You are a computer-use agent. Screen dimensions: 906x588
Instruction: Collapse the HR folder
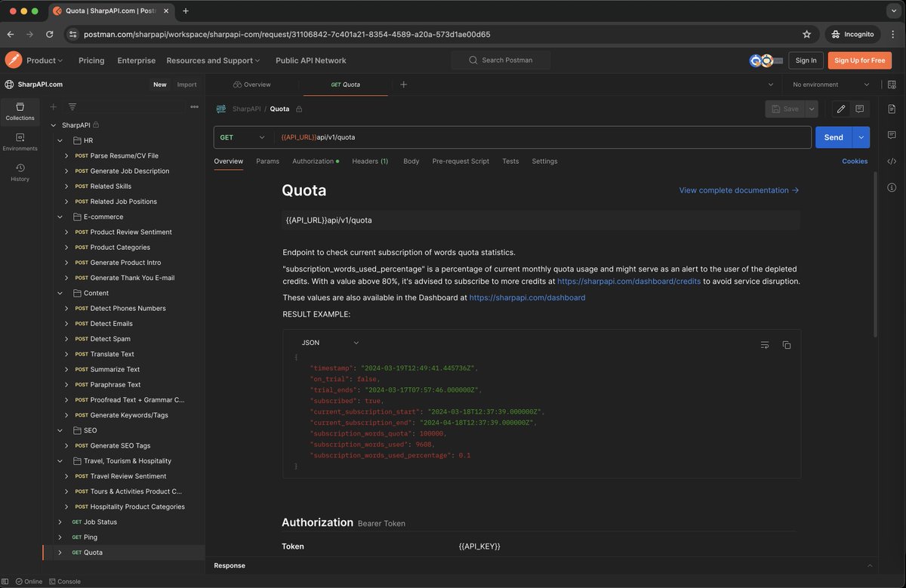pyautogui.click(x=60, y=140)
